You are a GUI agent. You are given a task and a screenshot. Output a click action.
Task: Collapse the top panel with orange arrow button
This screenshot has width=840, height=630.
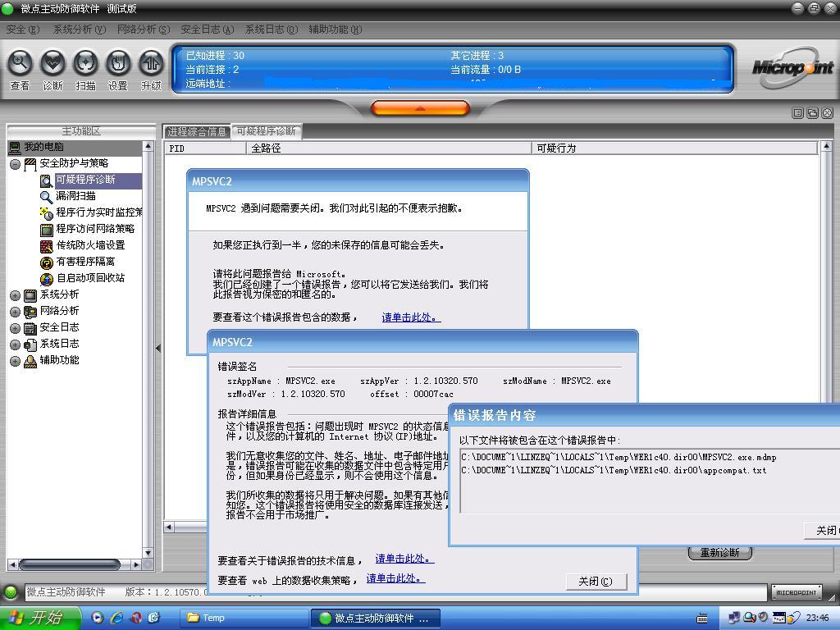coord(420,108)
